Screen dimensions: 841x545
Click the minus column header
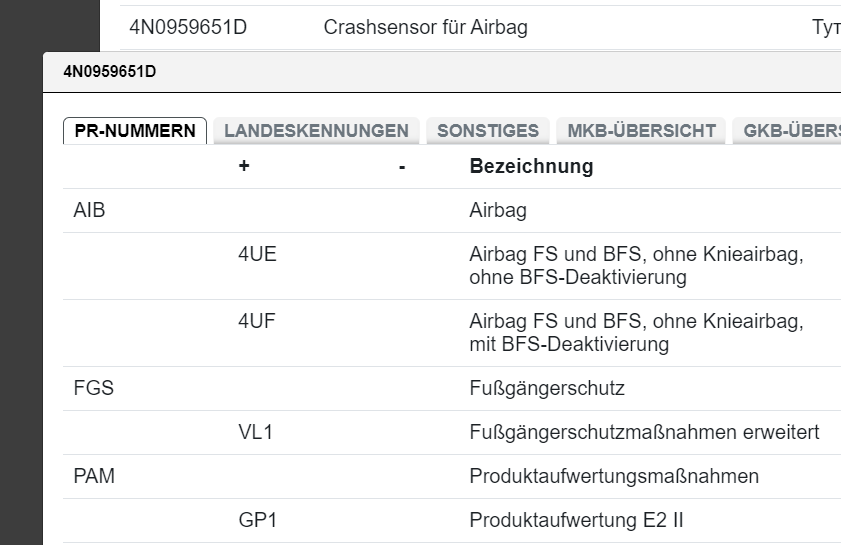point(402,167)
